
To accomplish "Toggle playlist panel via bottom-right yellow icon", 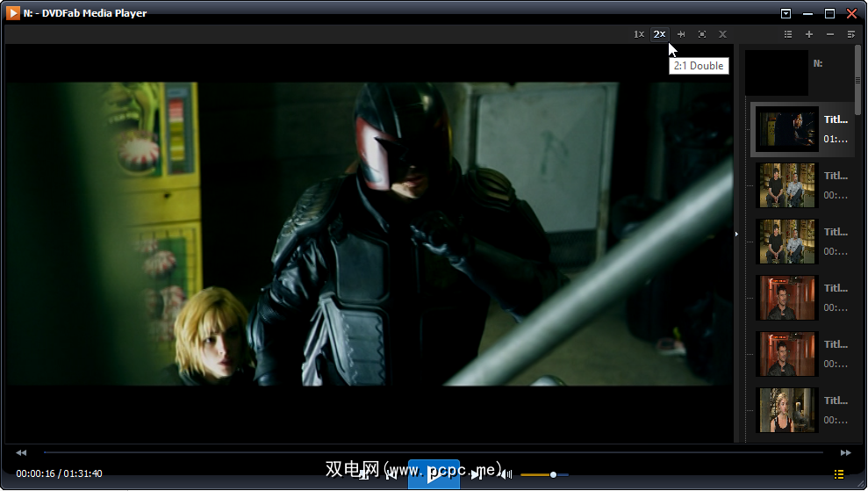I will 839,474.
